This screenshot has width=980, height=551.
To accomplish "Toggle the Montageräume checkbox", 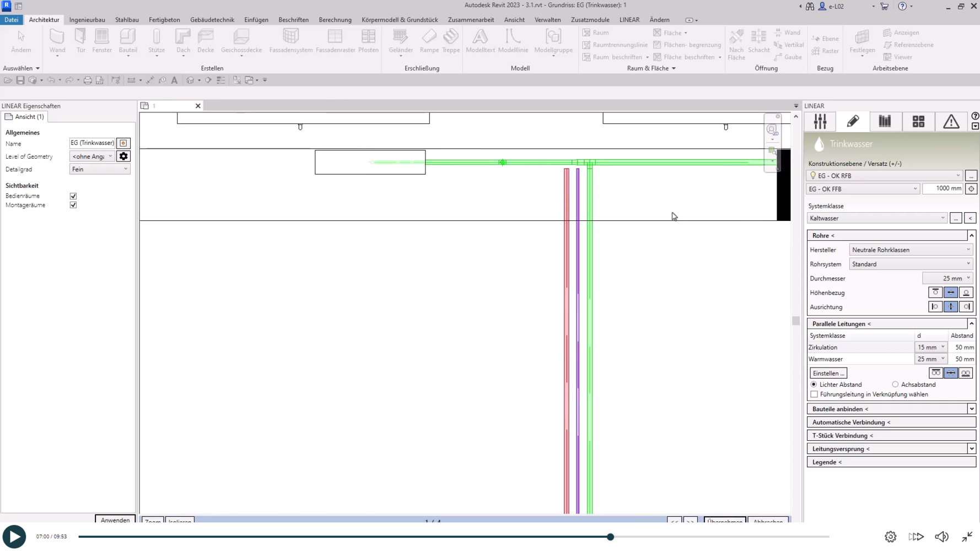I will (x=73, y=205).
